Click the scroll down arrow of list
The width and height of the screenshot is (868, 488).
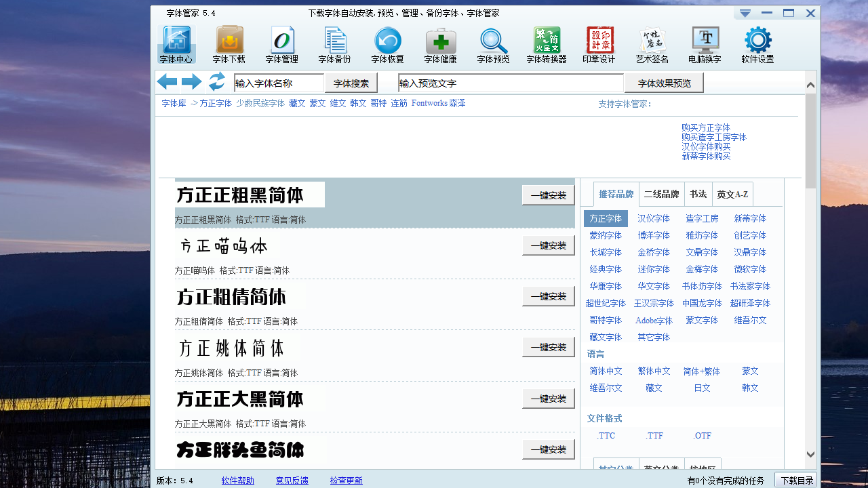click(810, 454)
